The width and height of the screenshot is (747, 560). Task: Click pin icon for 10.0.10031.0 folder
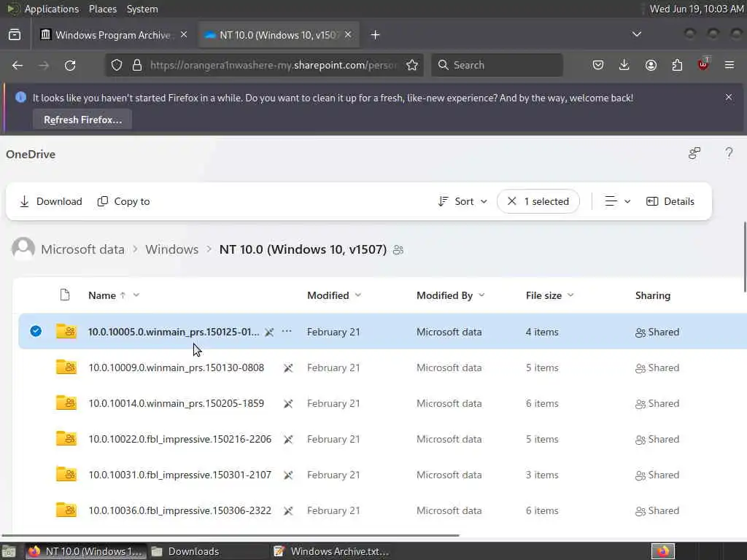click(x=288, y=475)
